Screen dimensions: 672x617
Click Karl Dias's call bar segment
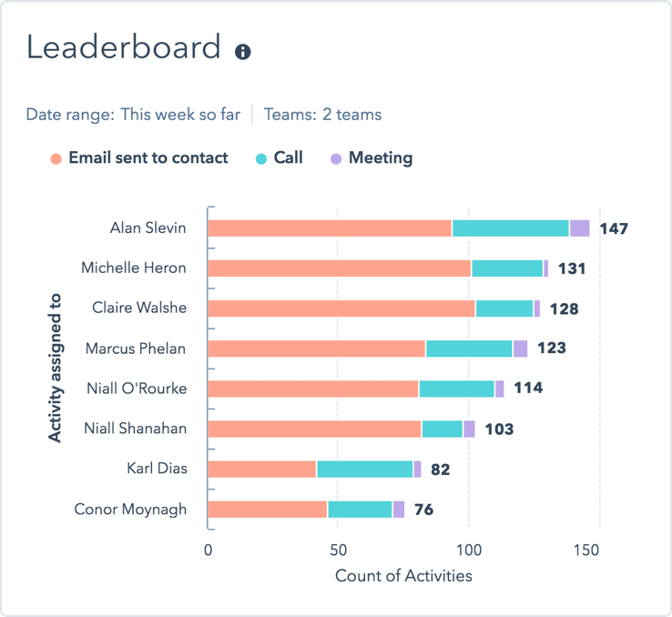point(364,469)
